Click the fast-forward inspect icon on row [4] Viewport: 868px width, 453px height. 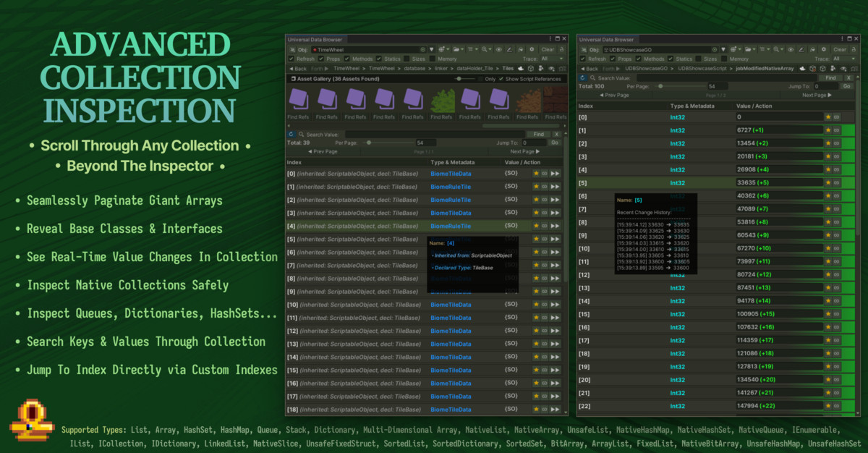click(x=556, y=226)
